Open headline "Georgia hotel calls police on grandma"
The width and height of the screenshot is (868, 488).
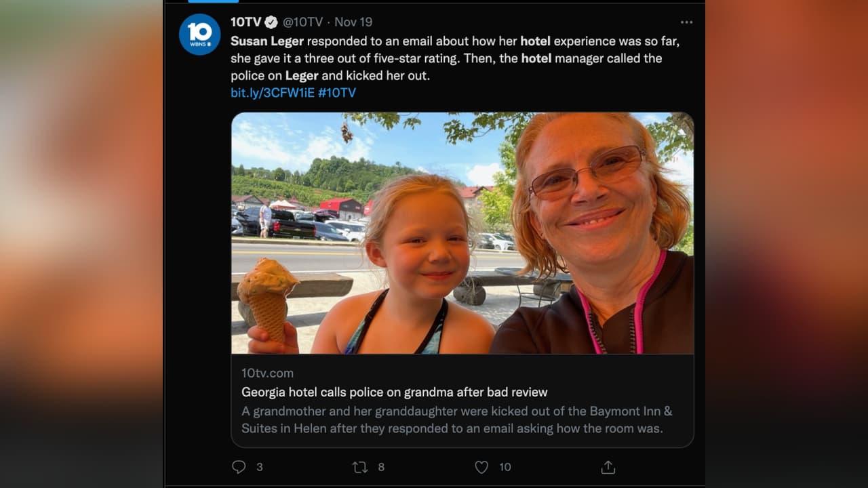click(394, 392)
